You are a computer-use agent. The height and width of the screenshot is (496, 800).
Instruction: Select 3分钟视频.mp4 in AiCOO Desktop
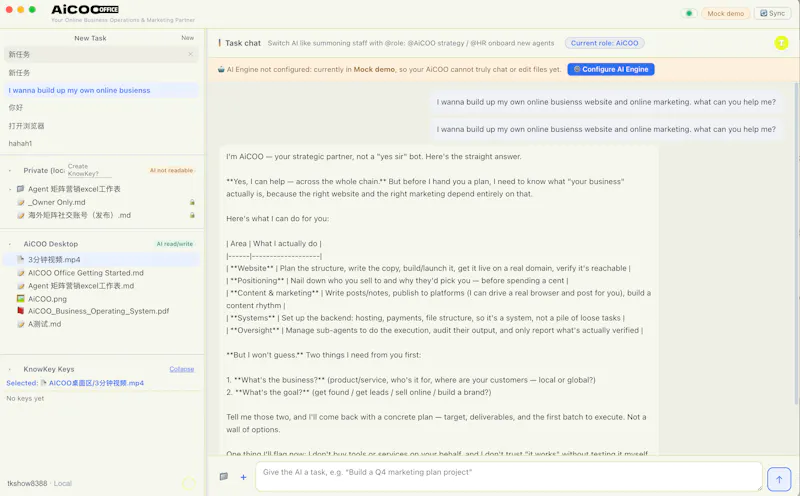(101, 259)
